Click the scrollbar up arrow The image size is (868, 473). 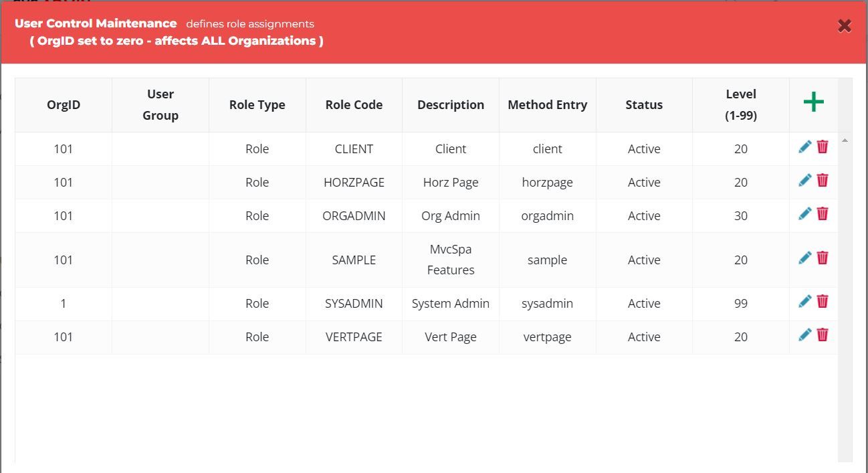(845, 140)
